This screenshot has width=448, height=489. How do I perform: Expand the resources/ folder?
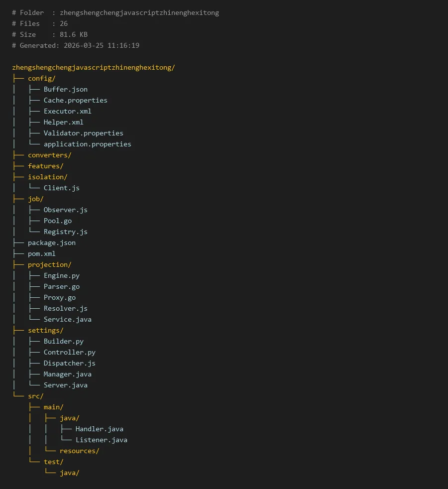[79, 451]
